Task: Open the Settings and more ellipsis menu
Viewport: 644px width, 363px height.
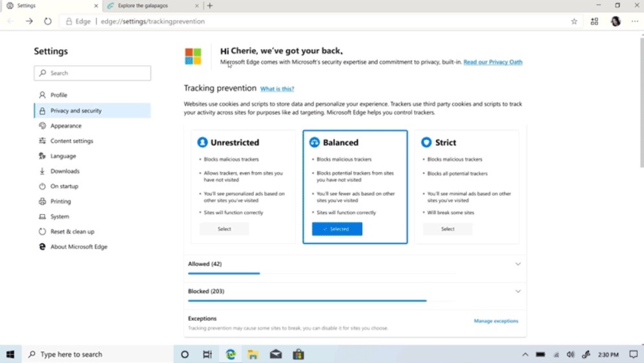Action: click(634, 21)
